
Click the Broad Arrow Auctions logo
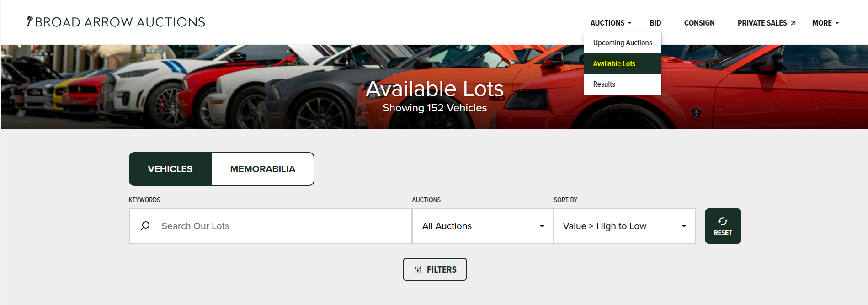[116, 22]
